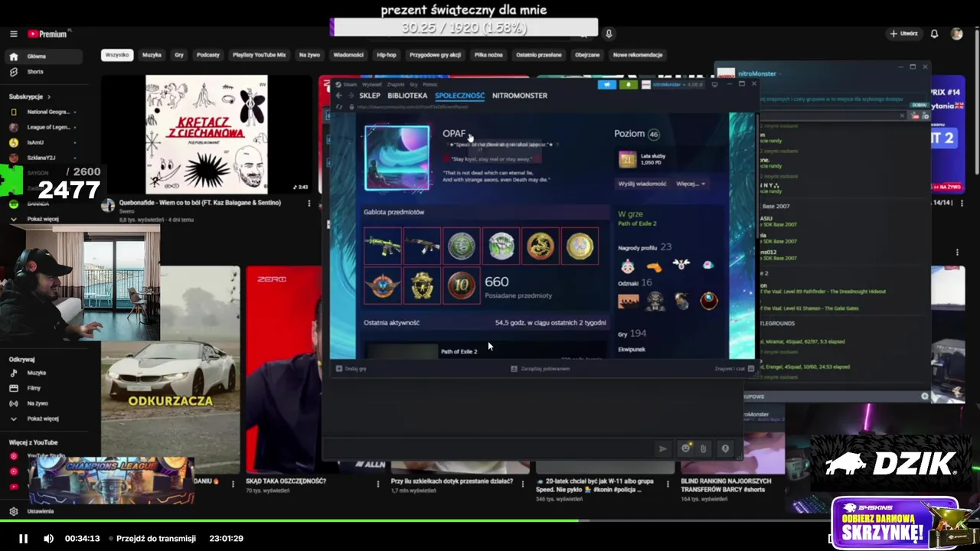The image size is (980, 551).
Task: Open Gry 194 games link
Action: (x=632, y=334)
